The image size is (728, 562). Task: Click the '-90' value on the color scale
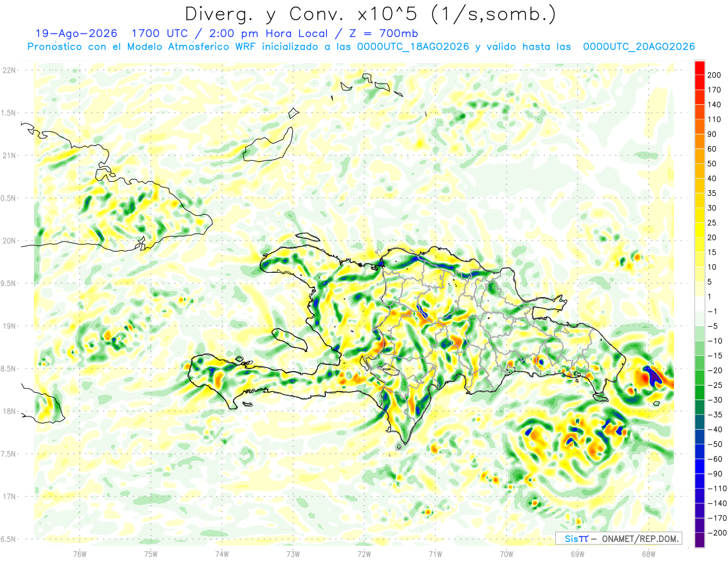click(715, 474)
